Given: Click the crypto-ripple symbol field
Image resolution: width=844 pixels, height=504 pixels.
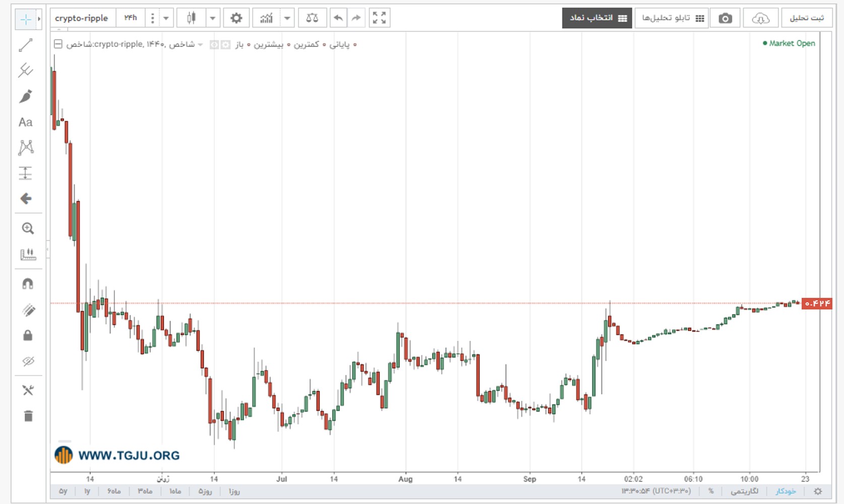Looking at the screenshot, I should pyautogui.click(x=82, y=18).
